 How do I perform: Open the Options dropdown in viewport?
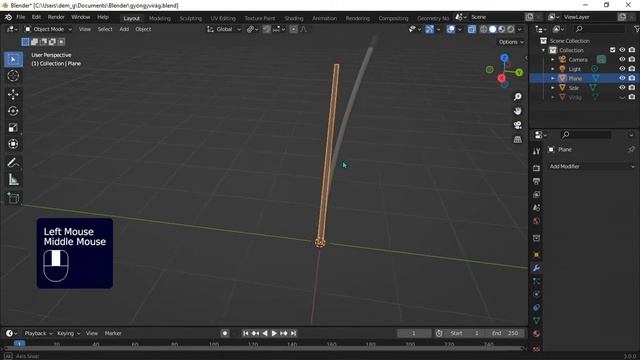(x=511, y=42)
